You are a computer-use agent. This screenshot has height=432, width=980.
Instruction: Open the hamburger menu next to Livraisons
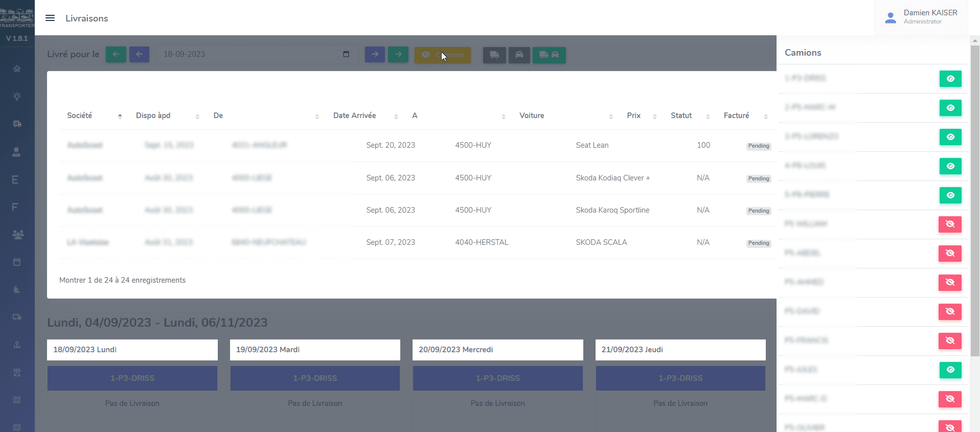50,18
